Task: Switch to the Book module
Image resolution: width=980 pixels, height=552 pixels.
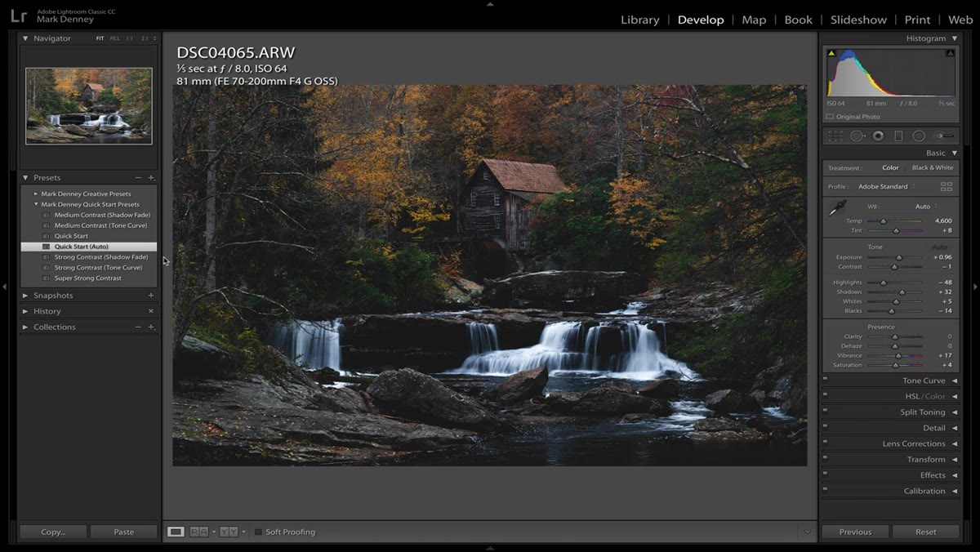Action: tap(798, 20)
